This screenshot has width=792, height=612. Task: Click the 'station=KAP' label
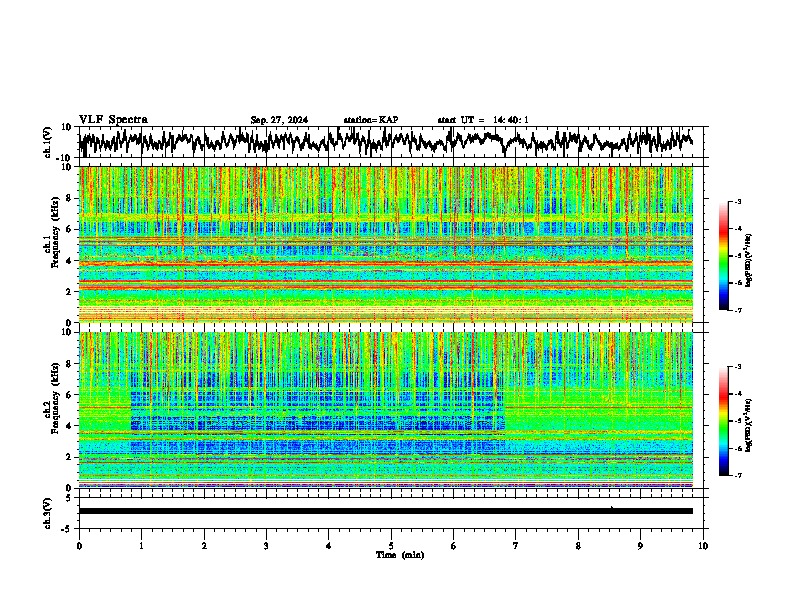click(371, 120)
